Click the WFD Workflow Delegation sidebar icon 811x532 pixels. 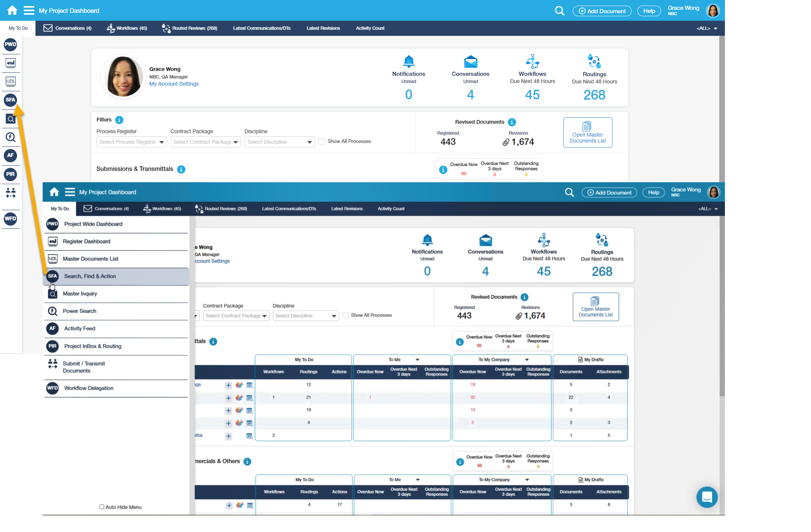(x=11, y=219)
